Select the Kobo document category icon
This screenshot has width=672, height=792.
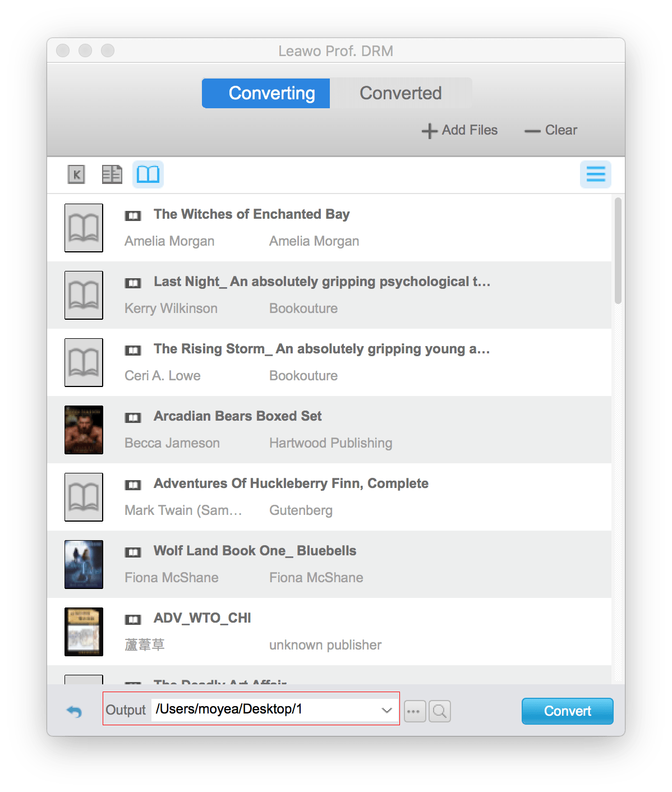click(112, 174)
